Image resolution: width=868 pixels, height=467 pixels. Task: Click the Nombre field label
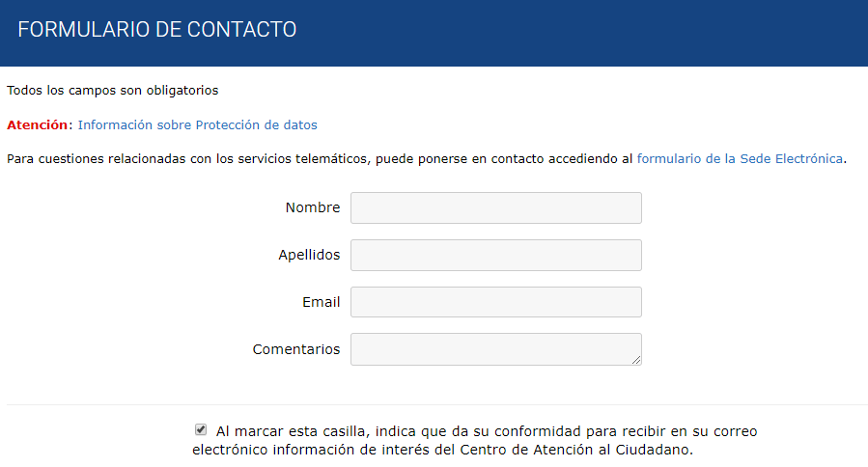313,207
